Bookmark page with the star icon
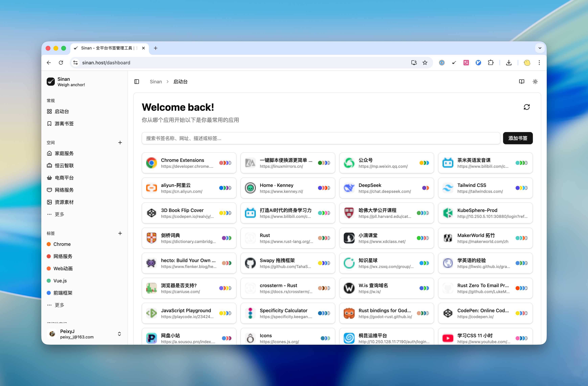Screen dimensions: 588x386 425,63
